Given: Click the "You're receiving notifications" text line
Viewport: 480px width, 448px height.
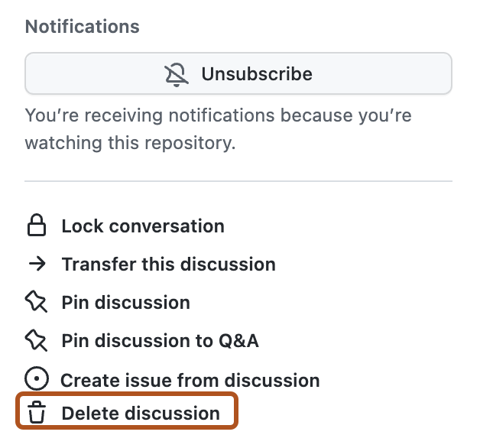Looking at the screenshot, I should coord(219,117).
